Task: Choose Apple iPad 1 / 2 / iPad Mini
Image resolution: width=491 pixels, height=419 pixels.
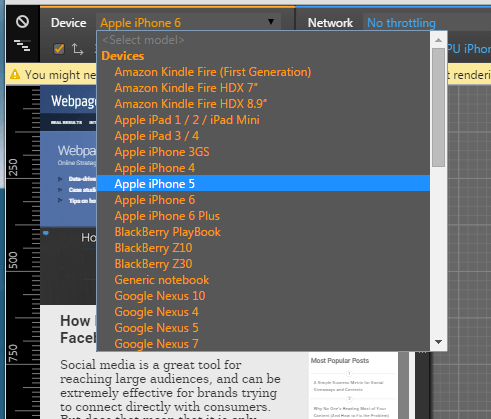Action: pyautogui.click(x=263, y=120)
